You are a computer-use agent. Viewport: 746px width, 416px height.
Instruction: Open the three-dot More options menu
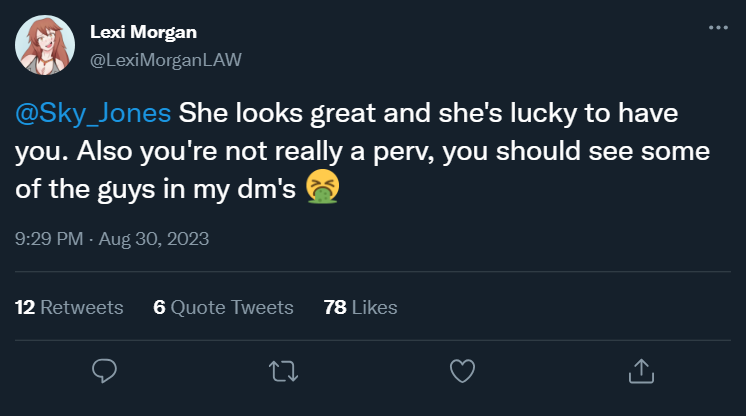[717, 28]
